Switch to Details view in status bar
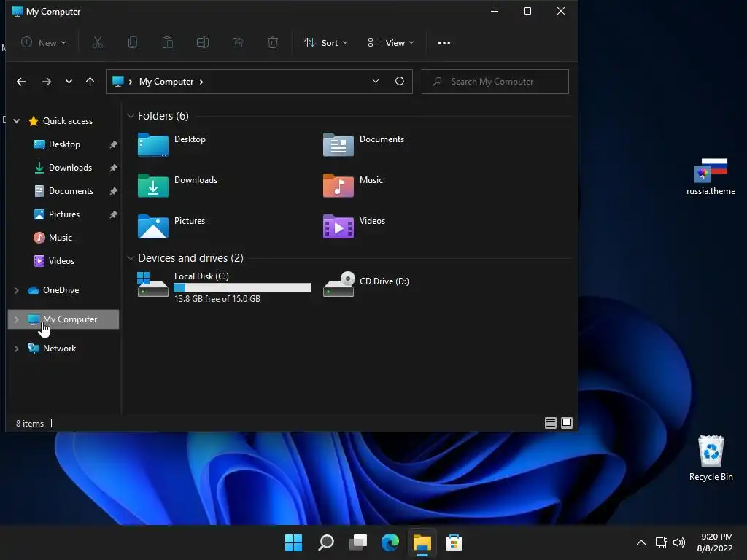Viewport: 747px width, 560px height. [x=551, y=423]
